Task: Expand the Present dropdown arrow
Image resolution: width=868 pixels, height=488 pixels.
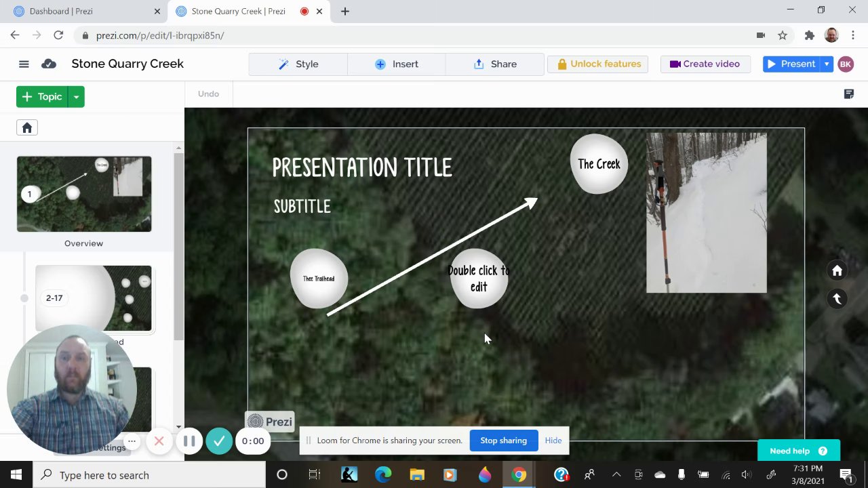Action: click(827, 64)
